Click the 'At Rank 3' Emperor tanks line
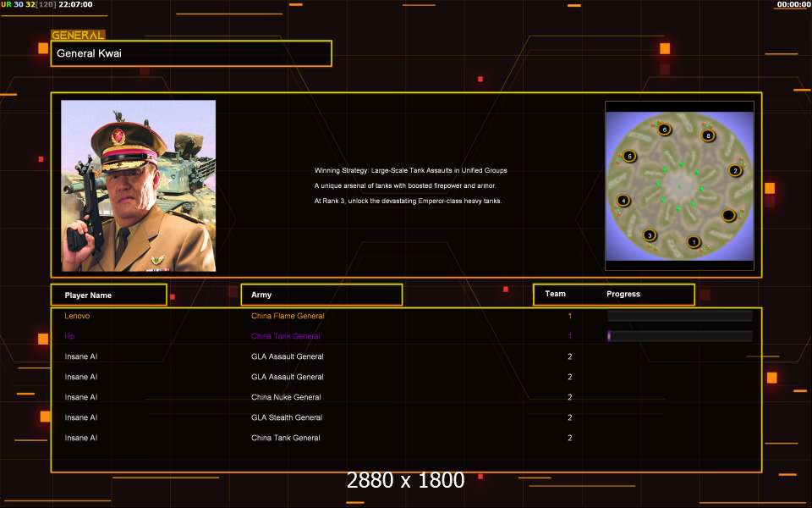Viewport: 812px width, 508px height. tap(408, 201)
